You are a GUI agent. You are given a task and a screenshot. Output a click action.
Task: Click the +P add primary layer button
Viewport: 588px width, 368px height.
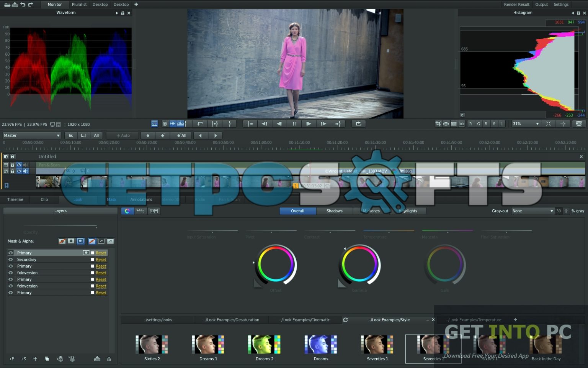(x=11, y=359)
